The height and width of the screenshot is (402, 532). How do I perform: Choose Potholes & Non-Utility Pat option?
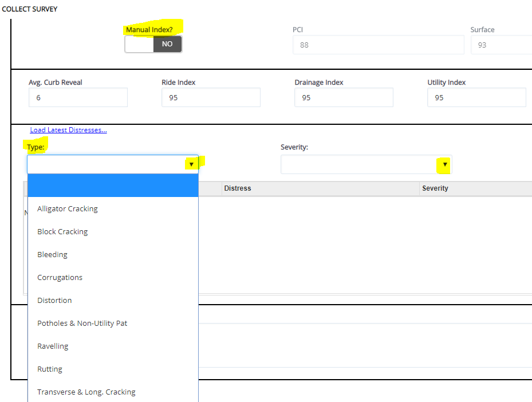tap(82, 323)
